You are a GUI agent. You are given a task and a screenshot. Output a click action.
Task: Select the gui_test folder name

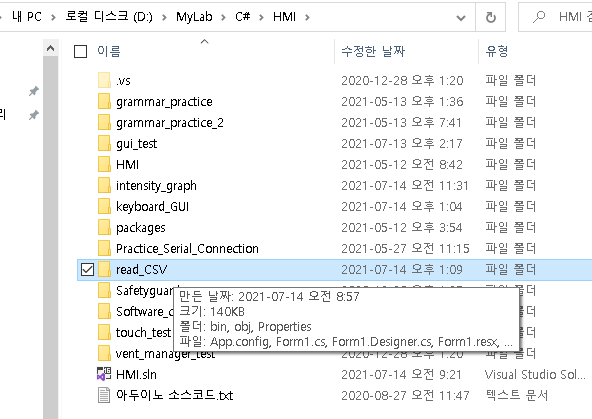tap(136, 144)
